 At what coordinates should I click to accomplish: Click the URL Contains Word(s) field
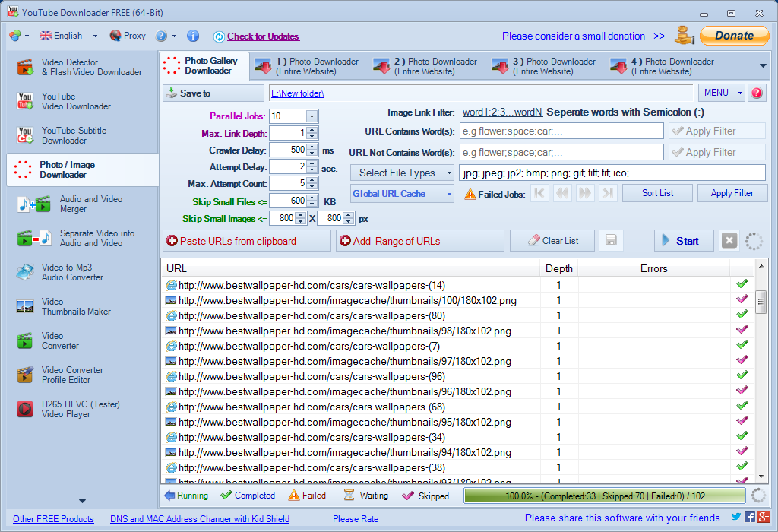tap(561, 131)
